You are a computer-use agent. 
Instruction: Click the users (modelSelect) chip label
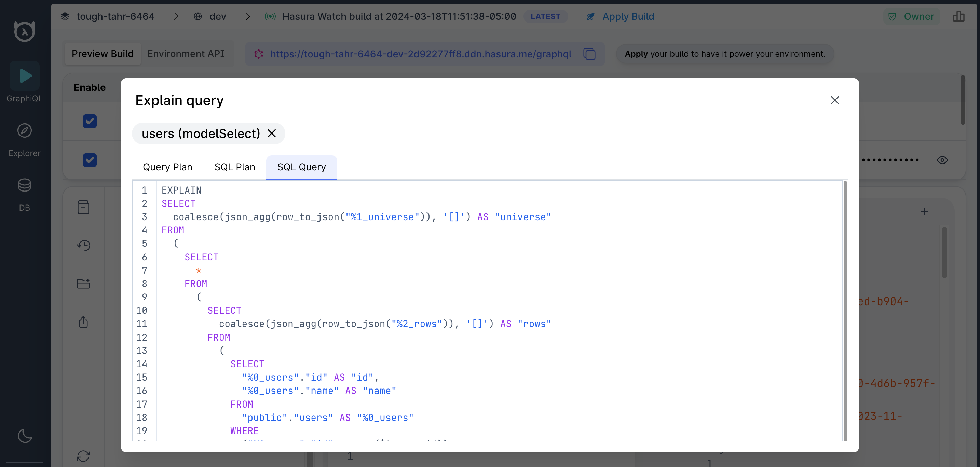(201, 133)
